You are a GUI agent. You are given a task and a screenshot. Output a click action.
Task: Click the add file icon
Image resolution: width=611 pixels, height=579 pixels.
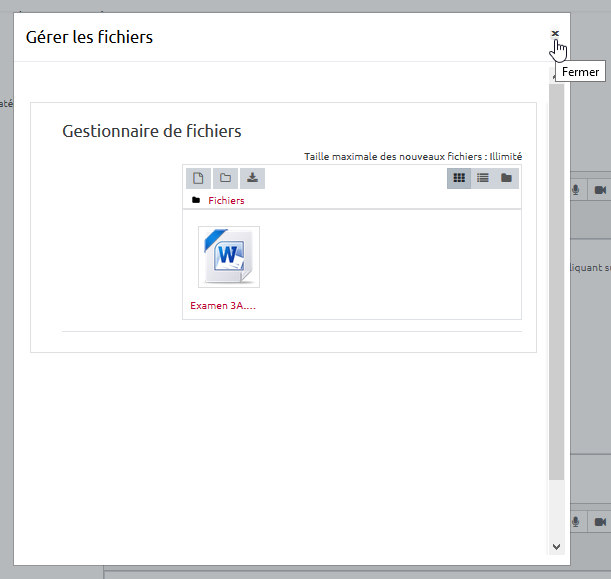(198, 178)
